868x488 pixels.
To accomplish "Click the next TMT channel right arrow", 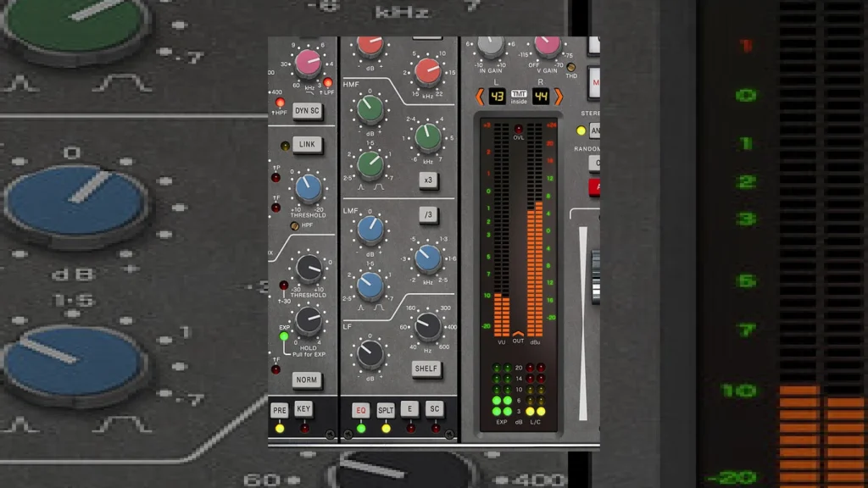I will click(x=559, y=97).
